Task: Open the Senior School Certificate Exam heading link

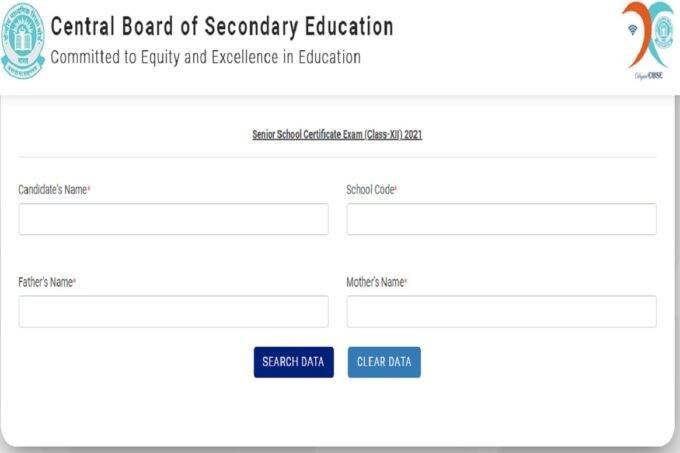Action: coord(337,134)
